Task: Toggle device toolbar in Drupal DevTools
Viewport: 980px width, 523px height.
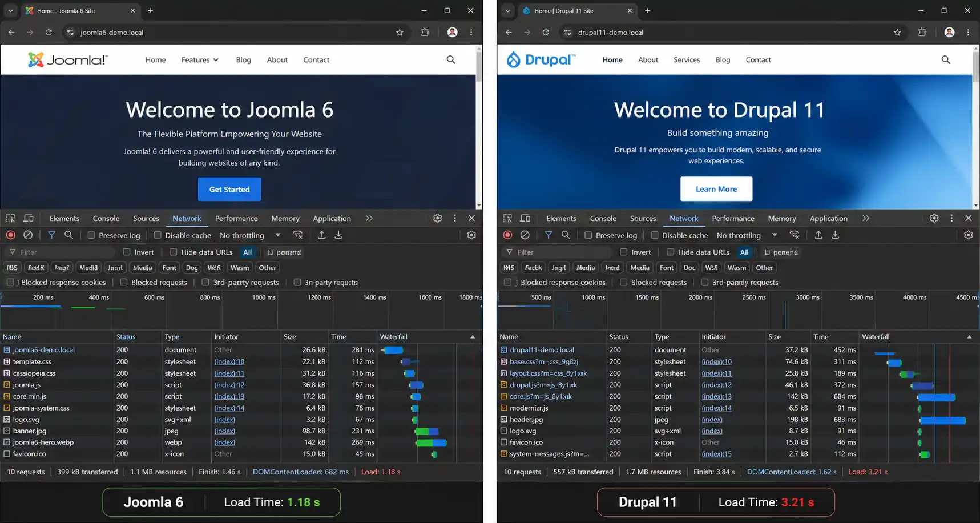Action: [526, 218]
